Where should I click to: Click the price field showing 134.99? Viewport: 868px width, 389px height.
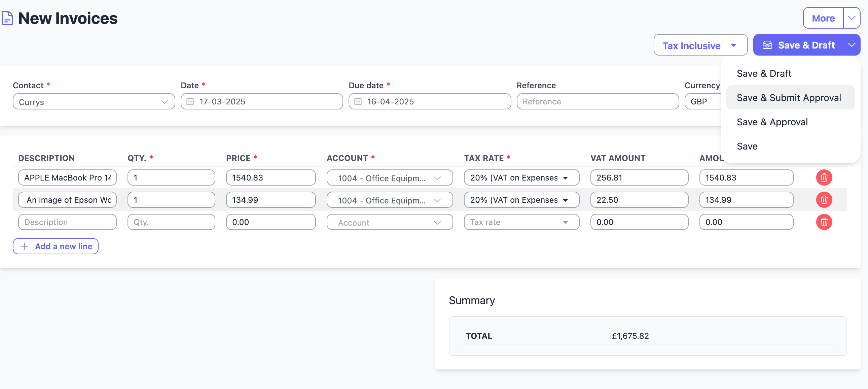click(x=270, y=200)
